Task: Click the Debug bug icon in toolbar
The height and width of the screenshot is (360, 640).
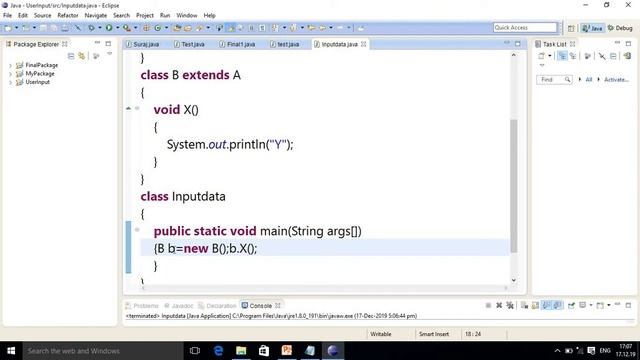Action: [91, 28]
